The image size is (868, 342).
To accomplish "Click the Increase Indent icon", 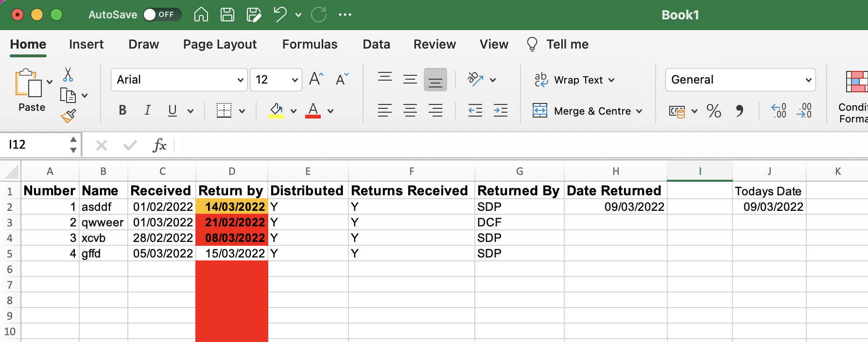I will (500, 111).
